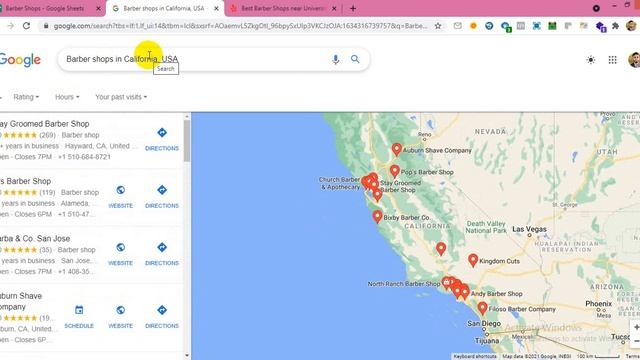Click the voice search microphone icon

click(x=336, y=60)
